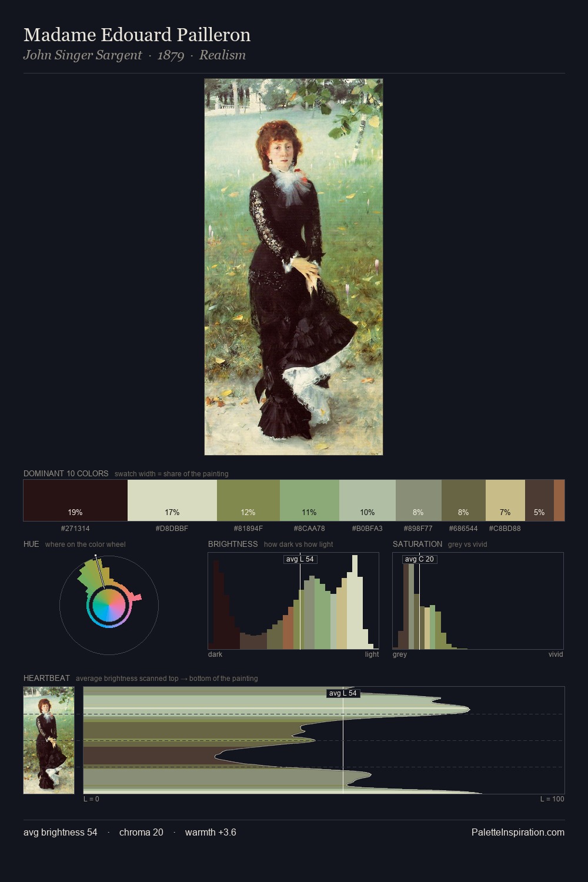Click the 'swatch width = share of the painting' caption

pos(172,474)
